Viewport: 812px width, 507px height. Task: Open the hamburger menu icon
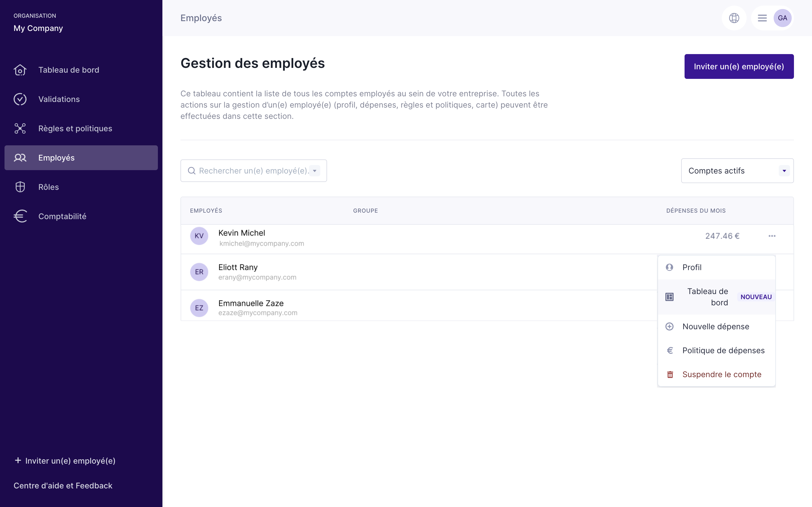762,18
